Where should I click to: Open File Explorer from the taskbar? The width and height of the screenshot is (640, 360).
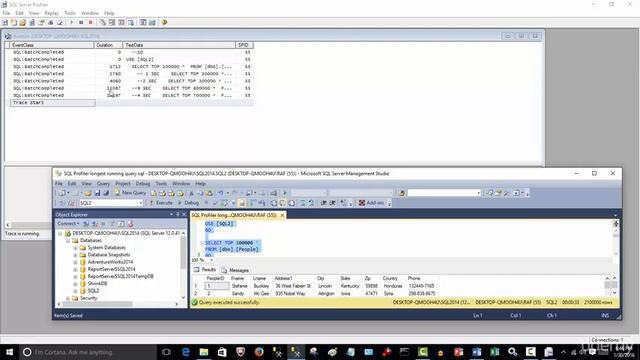point(204,352)
